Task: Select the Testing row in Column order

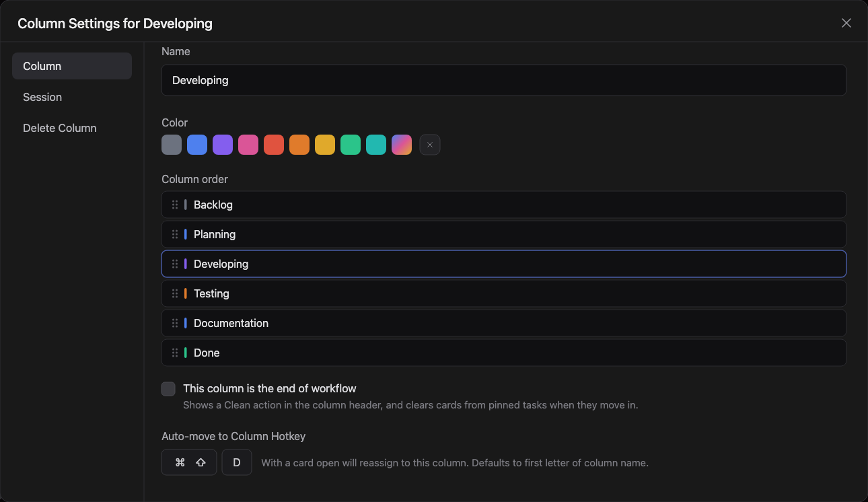Action: (x=504, y=293)
